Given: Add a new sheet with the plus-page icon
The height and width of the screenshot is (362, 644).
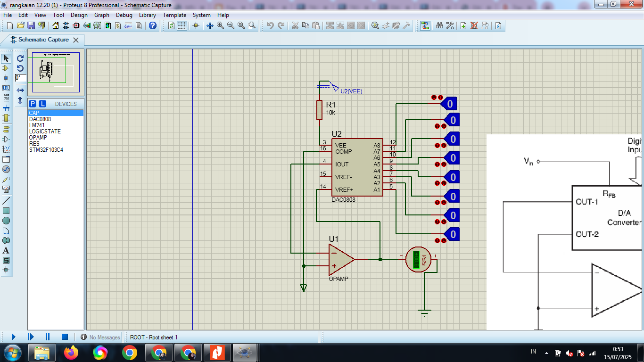Looking at the screenshot, I should (463, 25).
